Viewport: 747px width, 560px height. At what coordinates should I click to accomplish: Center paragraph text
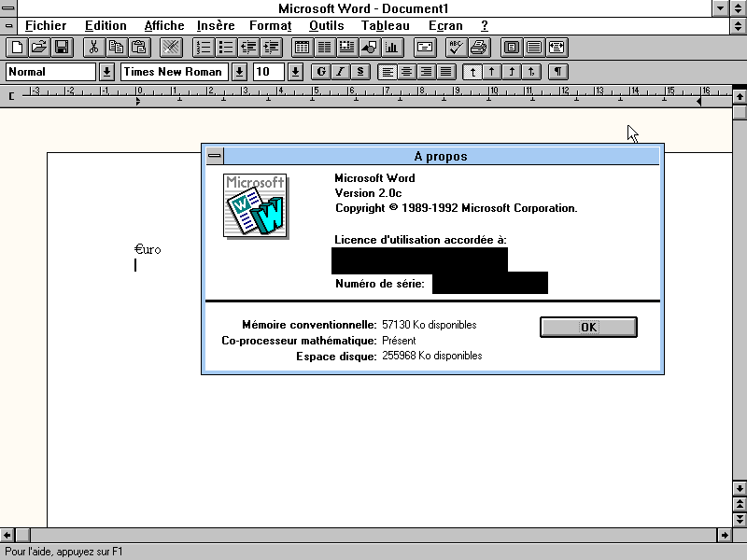[x=407, y=72]
